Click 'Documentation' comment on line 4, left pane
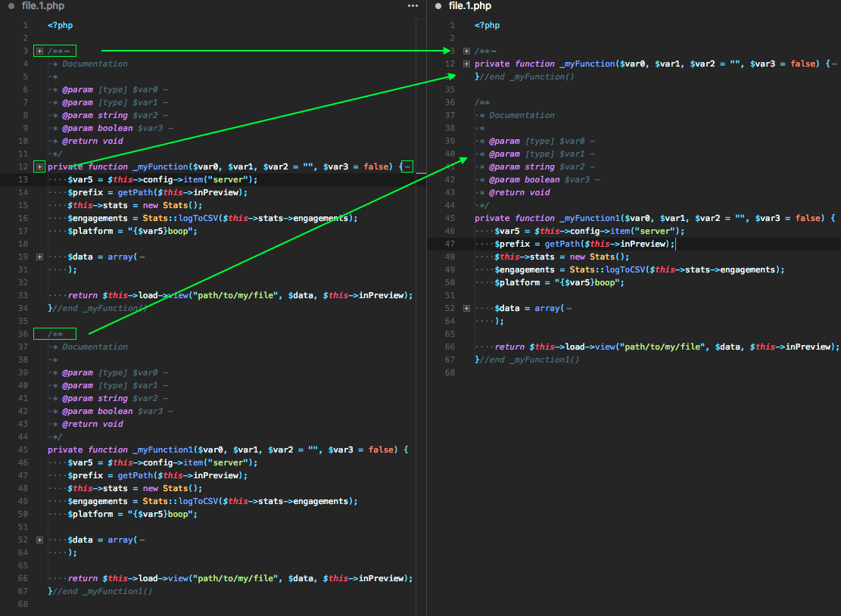 (x=95, y=64)
